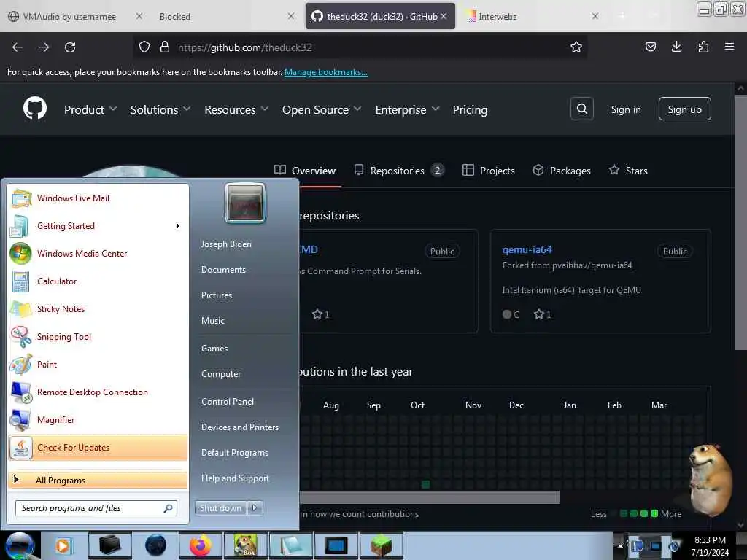Launch Magnifier

click(98, 419)
